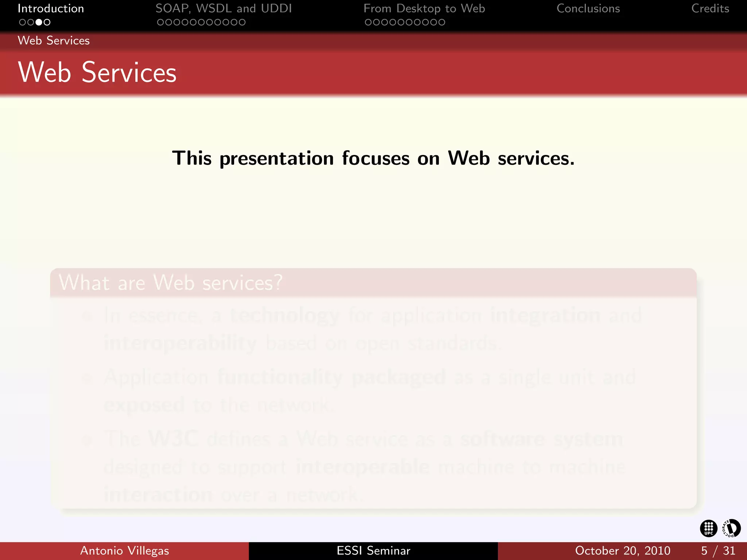Click the October 20, 2010 date
Viewport: 747px width, 560px height.
coord(623,551)
